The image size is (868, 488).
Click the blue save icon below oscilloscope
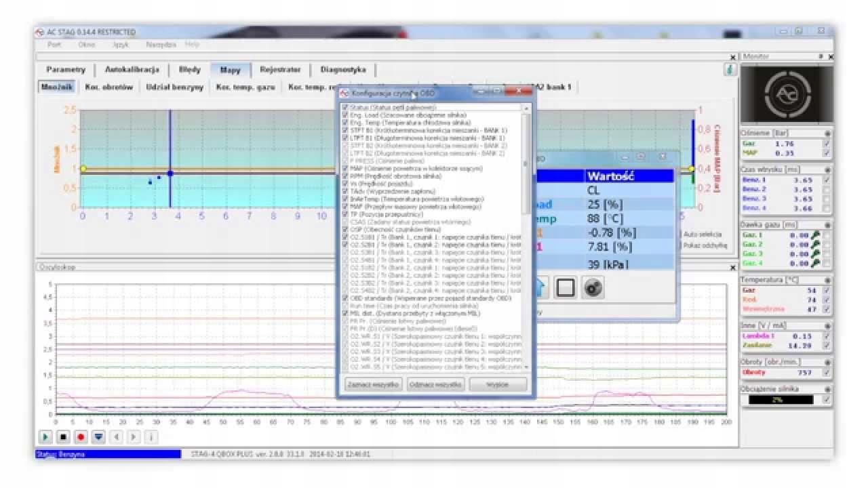tap(98, 436)
